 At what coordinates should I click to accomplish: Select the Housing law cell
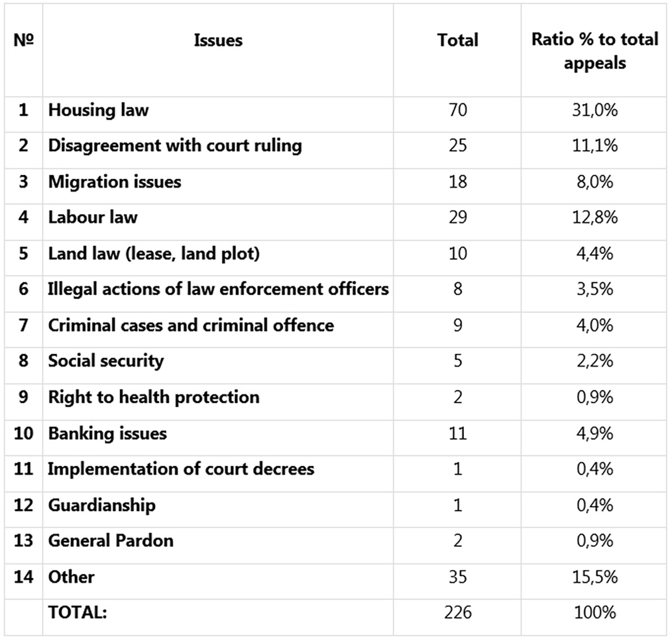[99, 110]
